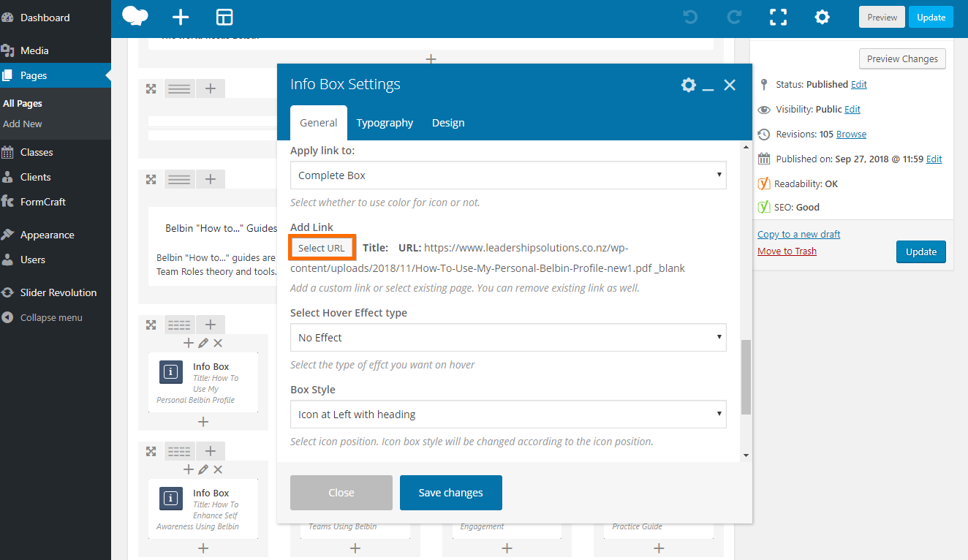Click the settings panel vertical scrollbar
This screenshot has height=560, width=968.
click(x=746, y=377)
